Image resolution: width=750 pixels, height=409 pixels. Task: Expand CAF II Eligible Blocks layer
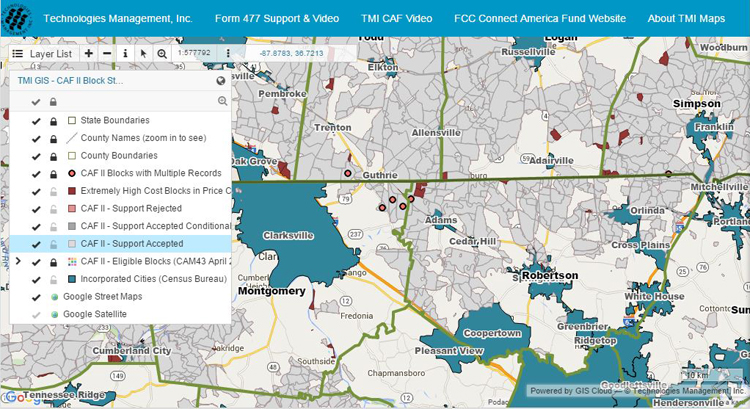18,261
